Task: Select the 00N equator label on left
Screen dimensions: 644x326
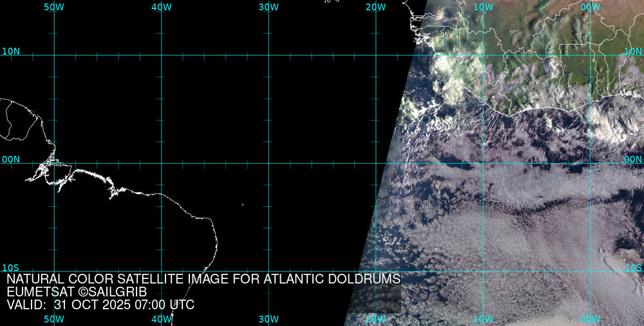Action: 11,159
